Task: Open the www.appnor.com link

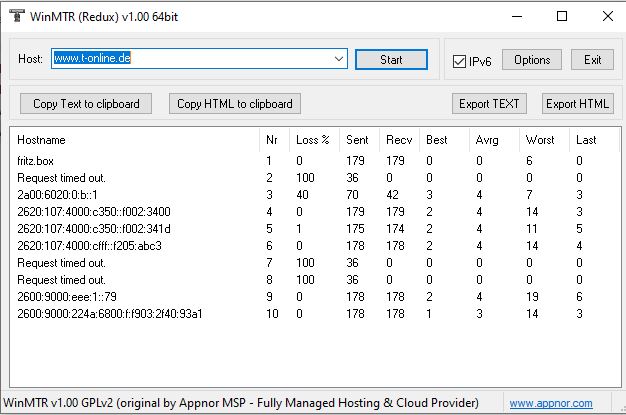Action: [551, 403]
